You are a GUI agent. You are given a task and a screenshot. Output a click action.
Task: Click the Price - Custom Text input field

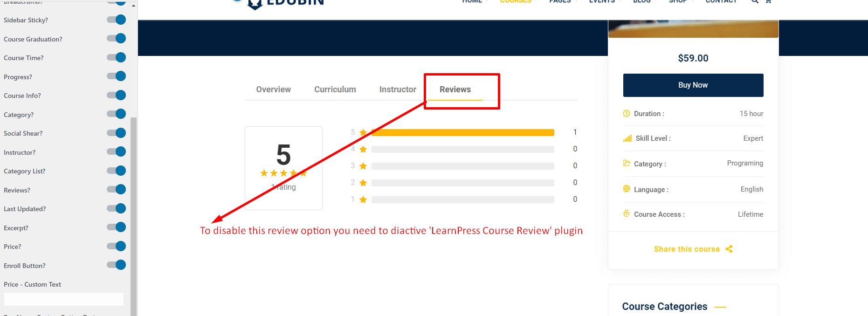[64, 299]
